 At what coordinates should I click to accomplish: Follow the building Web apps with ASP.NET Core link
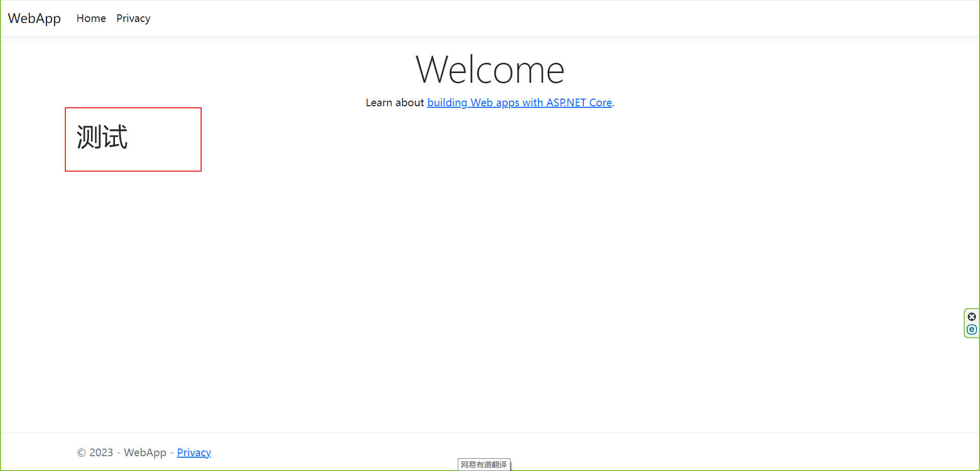pyautogui.click(x=520, y=103)
